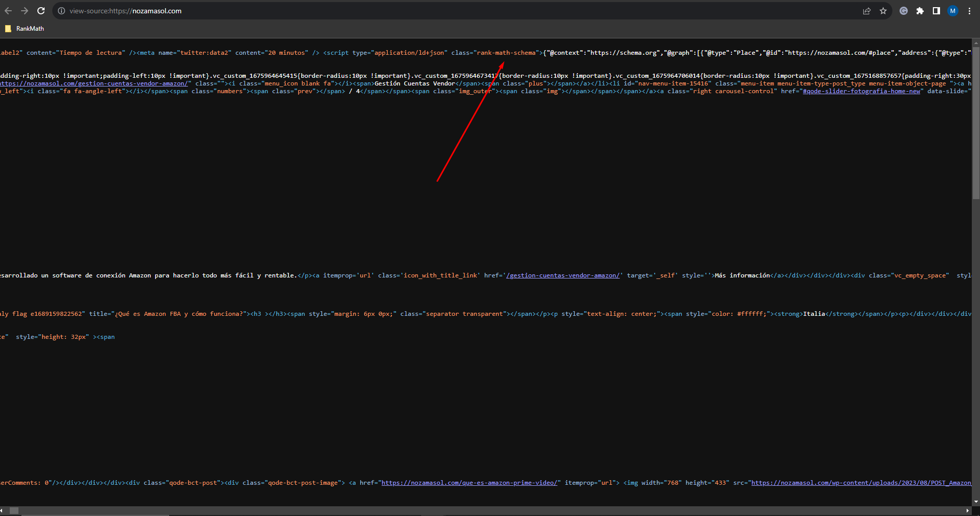Bookmark this page with the star

click(883, 11)
